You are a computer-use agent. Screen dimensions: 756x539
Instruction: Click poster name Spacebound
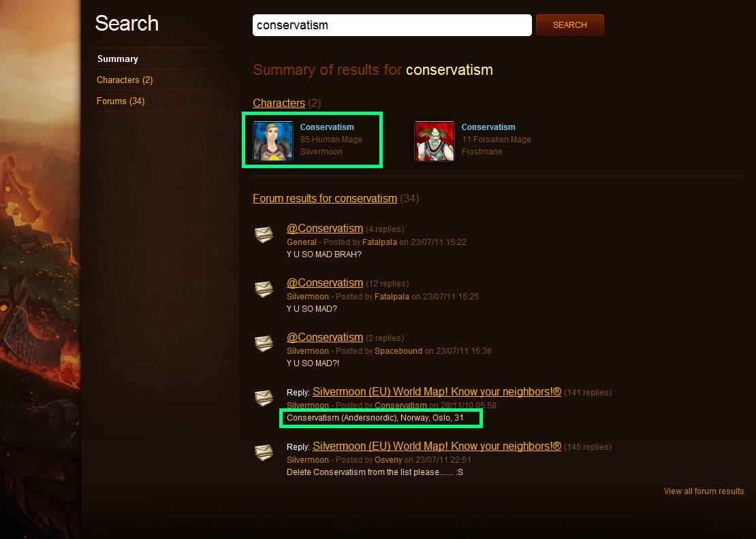(x=398, y=351)
